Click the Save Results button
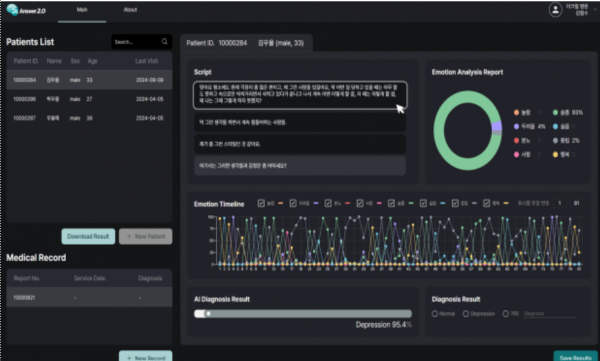 pyautogui.click(x=575, y=356)
